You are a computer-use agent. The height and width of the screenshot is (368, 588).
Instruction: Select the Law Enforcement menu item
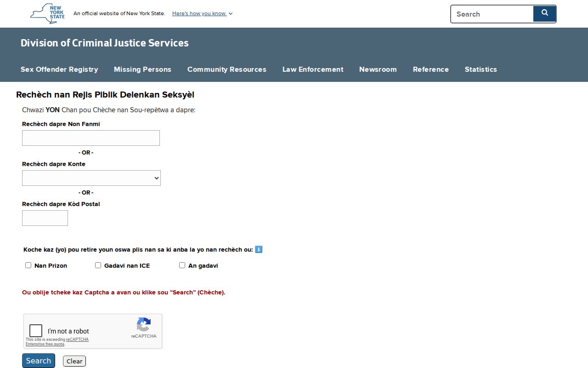[x=313, y=69]
